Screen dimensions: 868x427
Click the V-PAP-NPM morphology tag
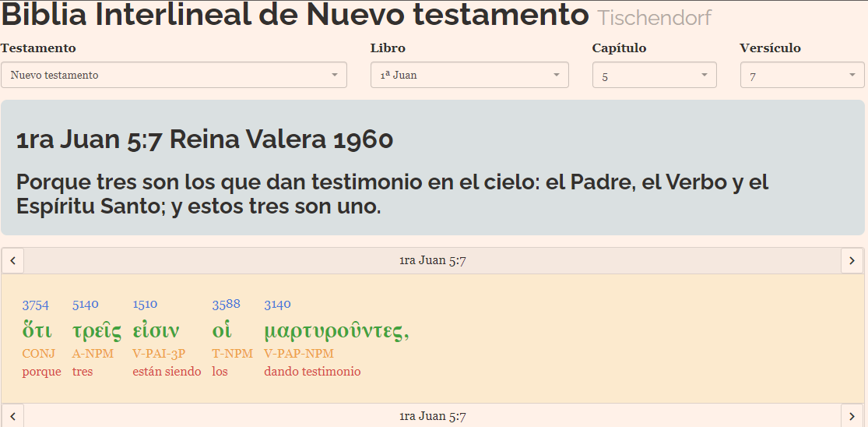click(x=299, y=353)
